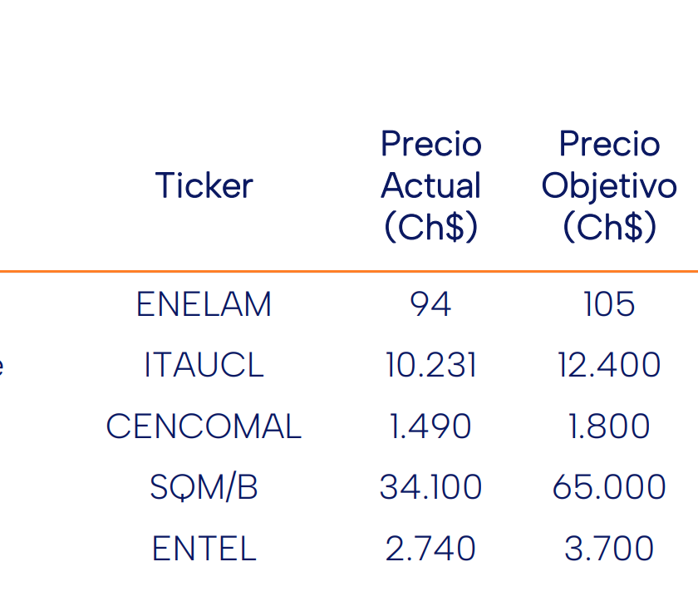Select ENTEL current price 2.740

click(x=430, y=549)
